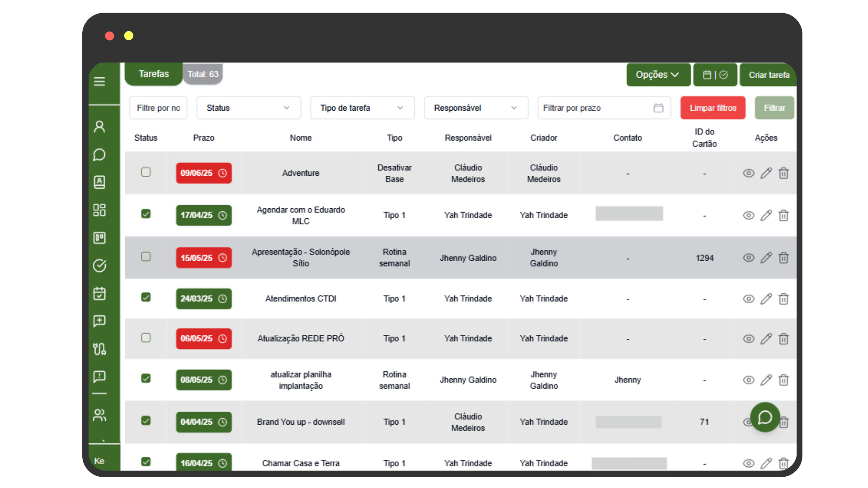Open the Filtrar por prazo date picker

[604, 108]
